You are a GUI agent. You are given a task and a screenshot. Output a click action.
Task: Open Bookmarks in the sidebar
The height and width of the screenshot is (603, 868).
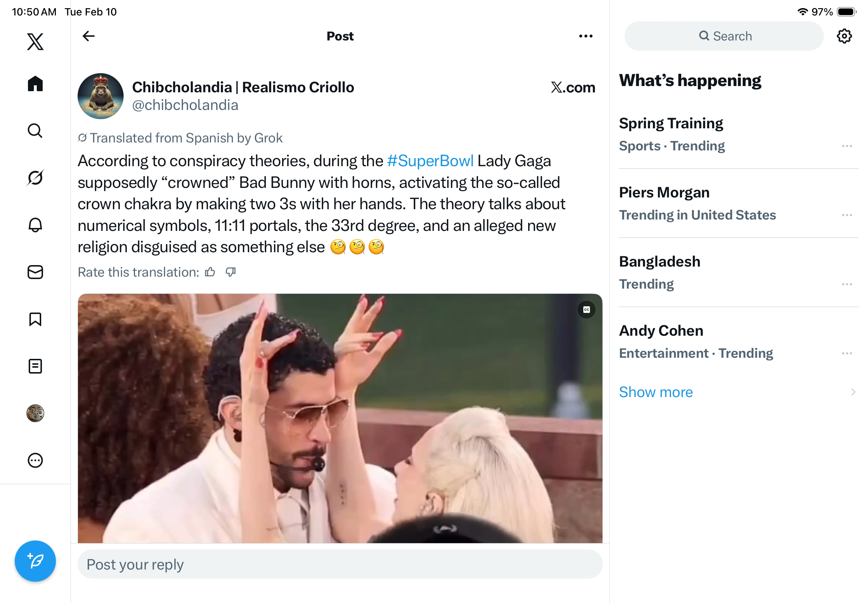point(35,319)
